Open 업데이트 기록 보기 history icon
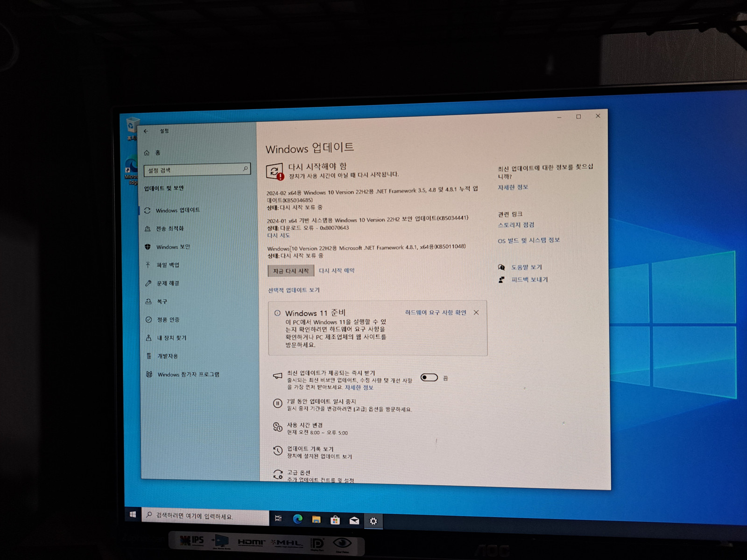This screenshot has height=560, width=747. coord(278,450)
